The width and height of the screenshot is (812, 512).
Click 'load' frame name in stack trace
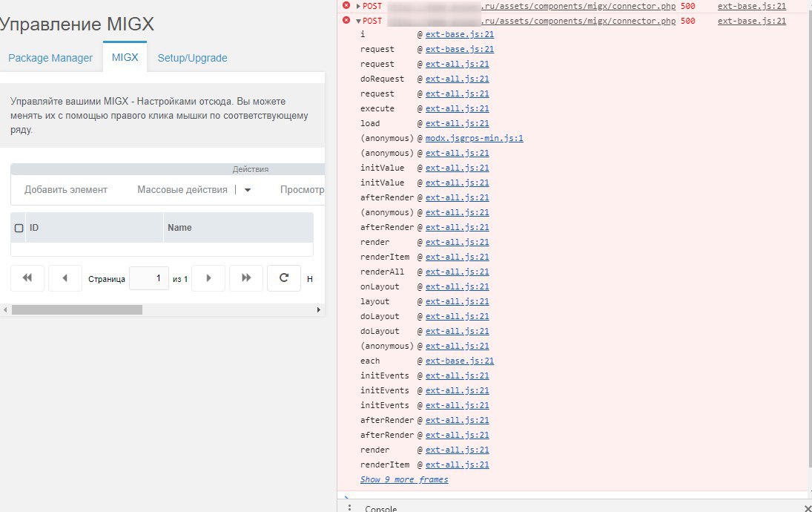[370, 123]
